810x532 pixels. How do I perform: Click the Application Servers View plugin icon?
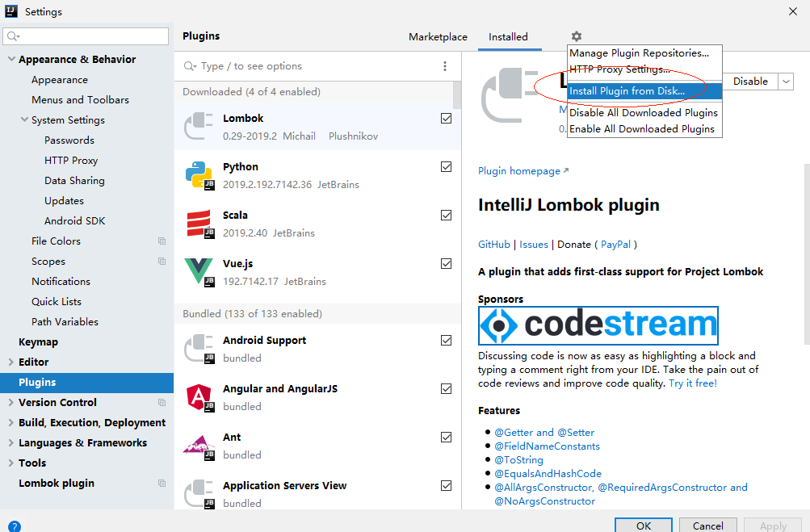pos(199,494)
